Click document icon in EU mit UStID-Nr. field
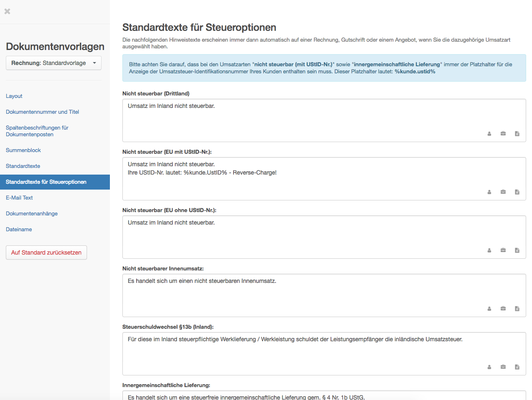 pos(517,192)
